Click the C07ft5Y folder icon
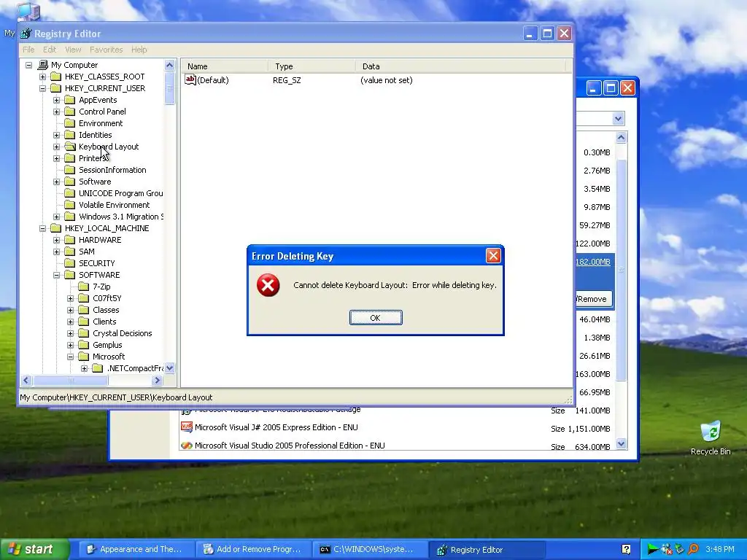The width and height of the screenshot is (747, 560). (x=83, y=298)
